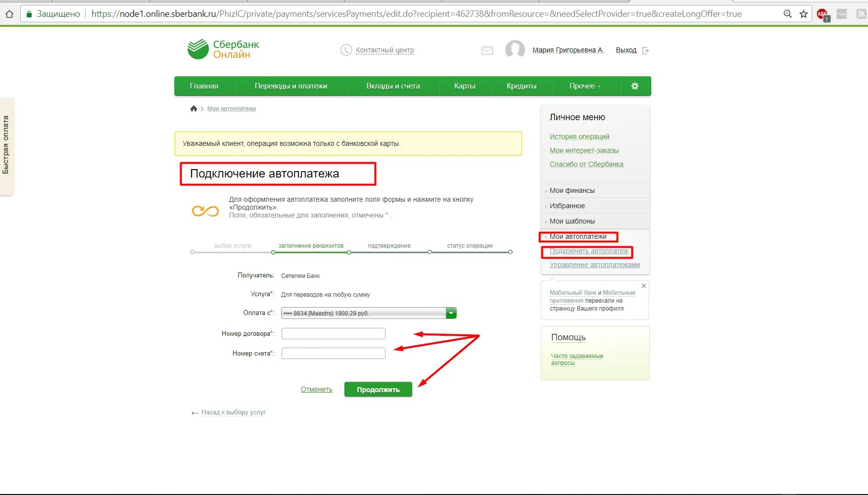Close the Мобильный банк notice with X
The image size is (868, 495).
644,286
